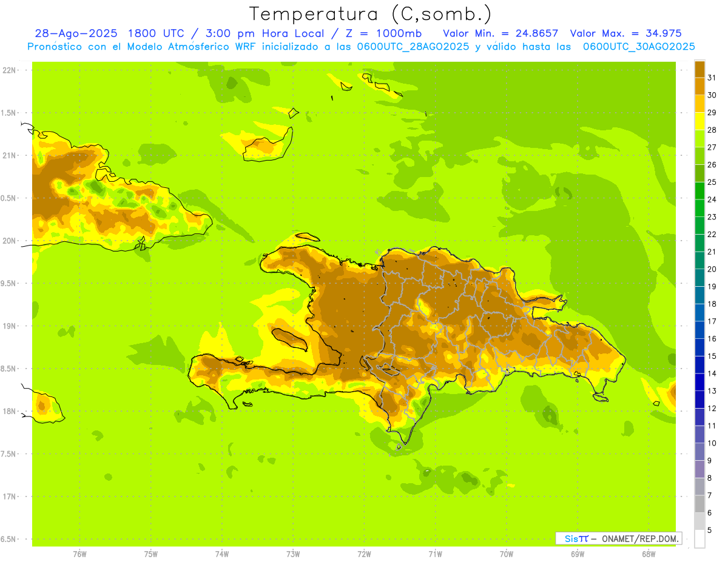
Task: Click the "9.5N" latitude label
Action: click(x=8, y=283)
